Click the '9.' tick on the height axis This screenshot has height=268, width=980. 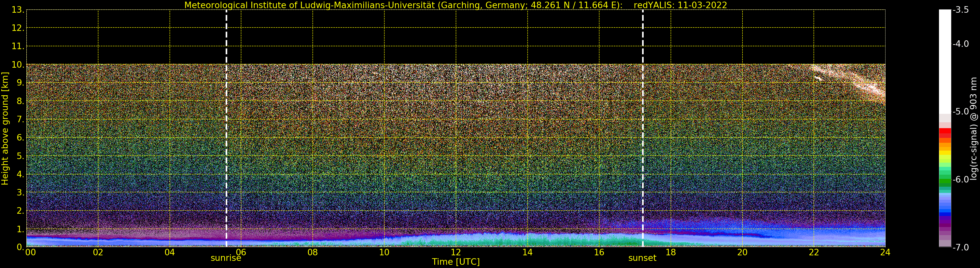[x=20, y=83]
